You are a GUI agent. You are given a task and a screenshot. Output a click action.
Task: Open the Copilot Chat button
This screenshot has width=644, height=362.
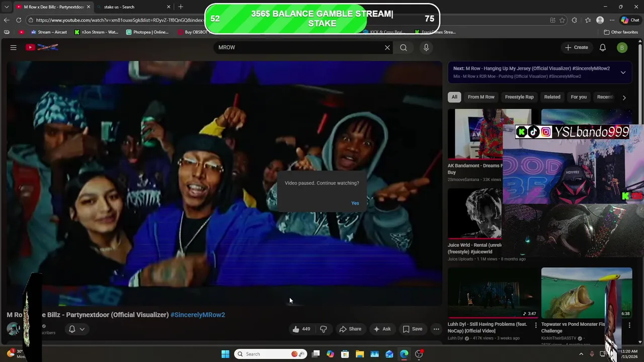click(630, 20)
